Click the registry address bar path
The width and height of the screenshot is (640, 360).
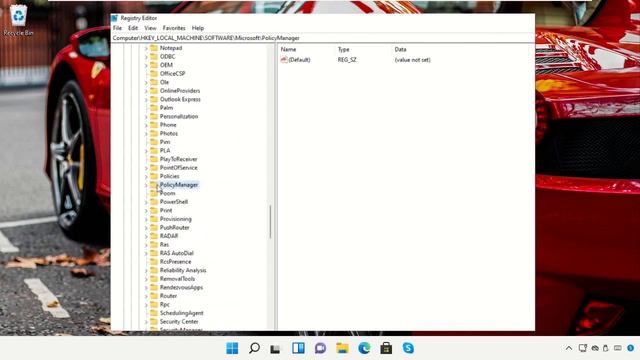[x=206, y=38]
